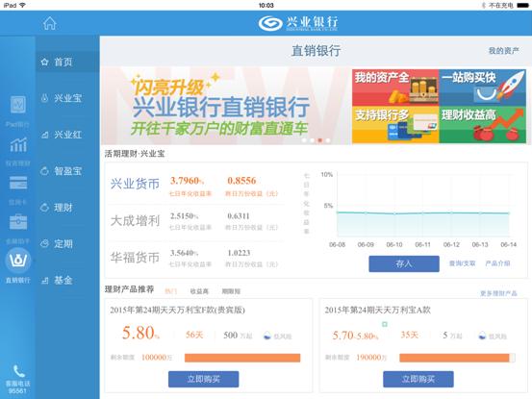Tap small green badge above 5.70 rate
This screenshot has height=399, width=532.
385,324
